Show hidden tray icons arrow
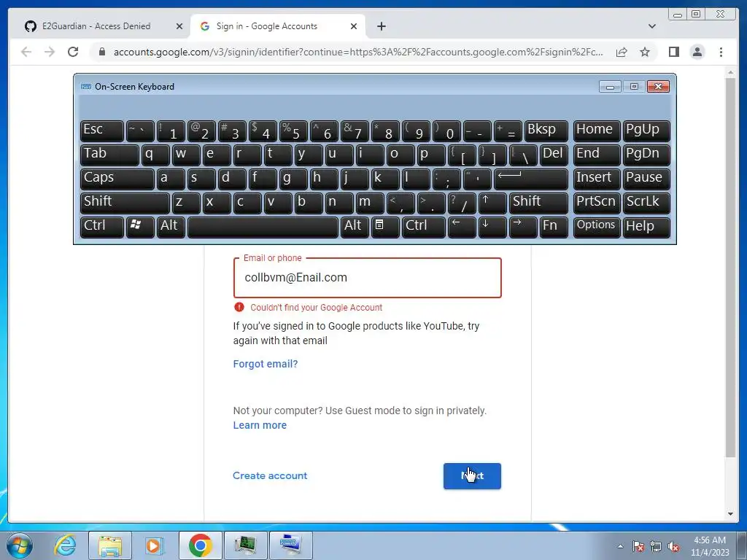This screenshot has width=747, height=560. point(620,546)
